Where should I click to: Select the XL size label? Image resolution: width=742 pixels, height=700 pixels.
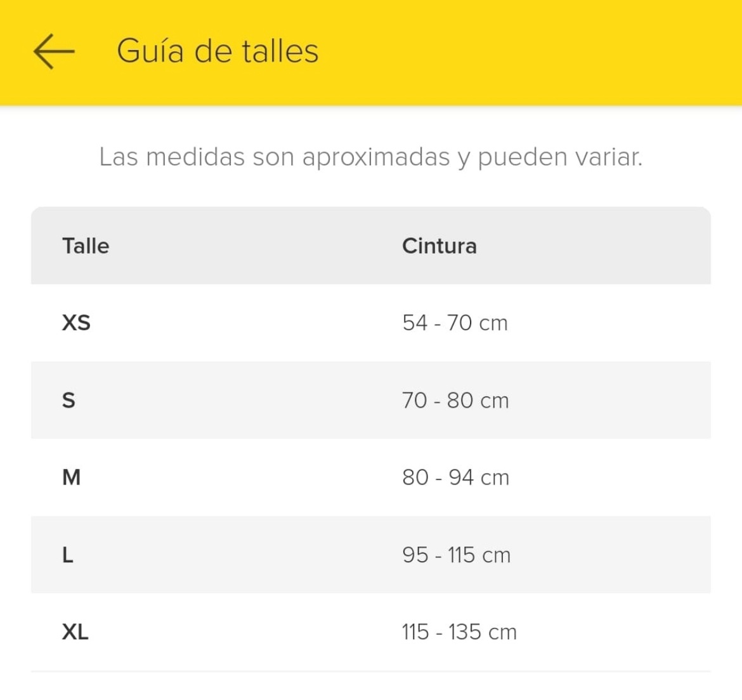[75, 632]
